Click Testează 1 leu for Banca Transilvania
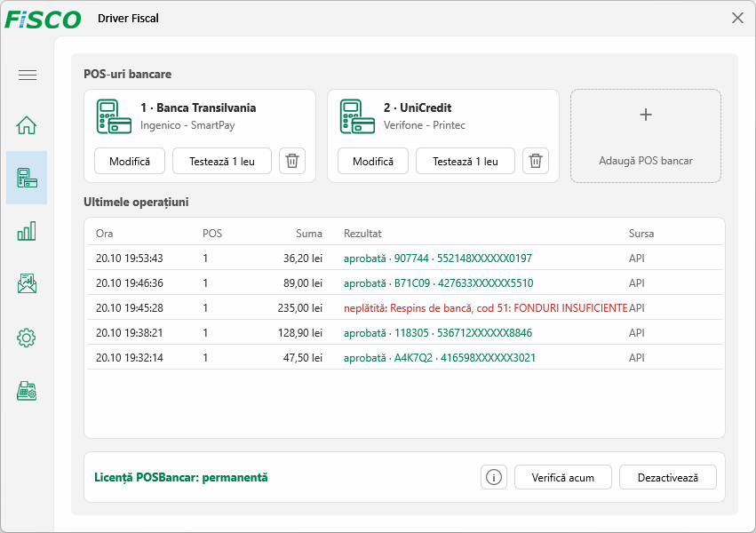756x533 pixels. click(x=222, y=161)
